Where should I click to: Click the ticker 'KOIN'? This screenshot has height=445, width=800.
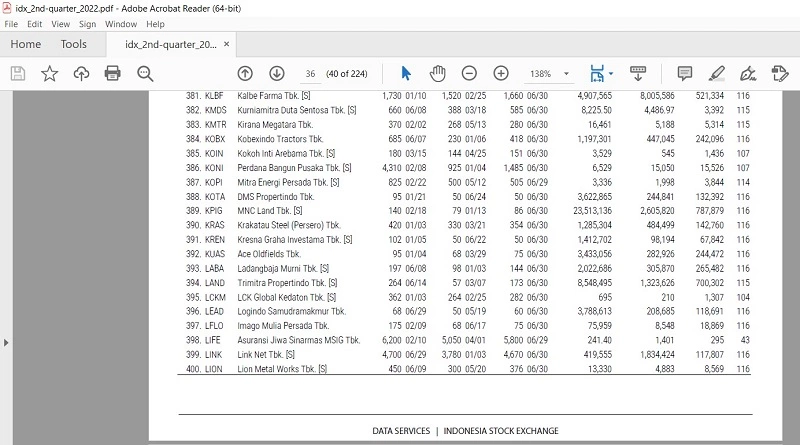(214, 153)
